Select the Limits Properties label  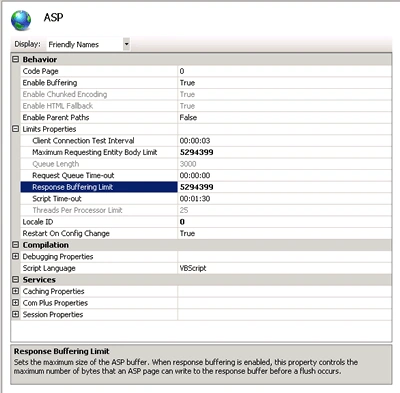pyautogui.click(x=49, y=129)
